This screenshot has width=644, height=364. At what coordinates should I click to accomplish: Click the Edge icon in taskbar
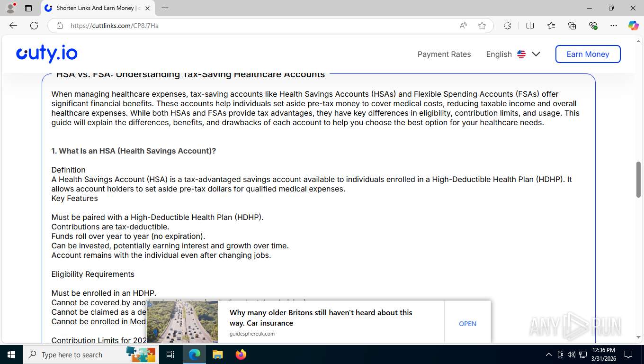(x=195, y=355)
